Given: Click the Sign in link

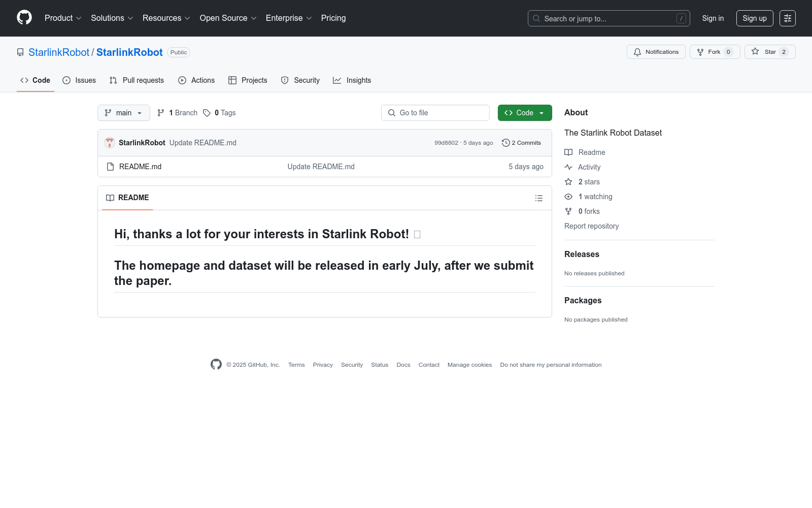Looking at the screenshot, I should click(x=713, y=18).
